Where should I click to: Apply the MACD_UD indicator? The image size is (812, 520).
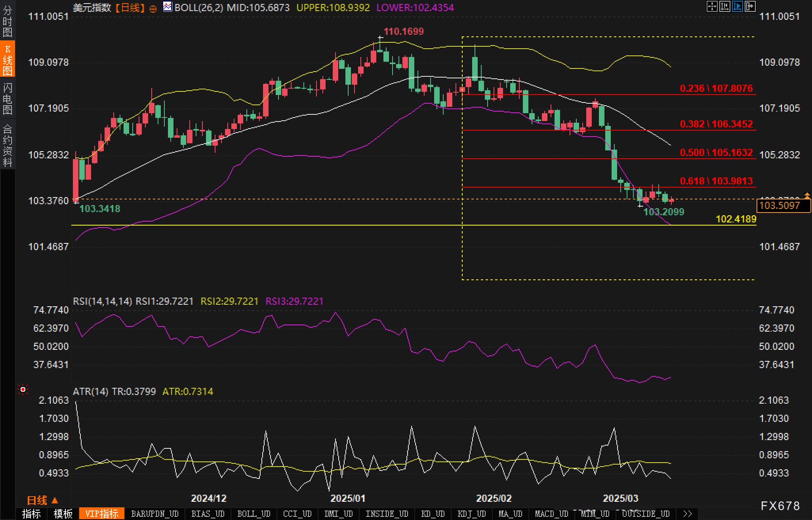(551, 514)
